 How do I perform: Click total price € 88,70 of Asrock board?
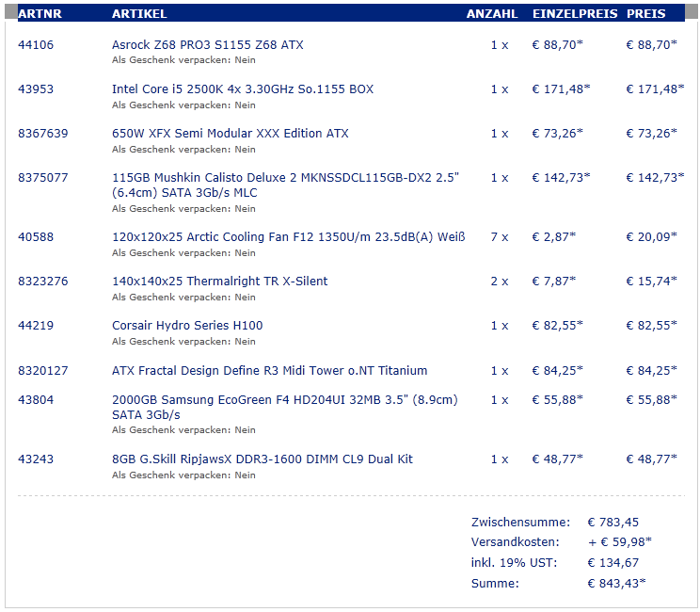(x=652, y=44)
